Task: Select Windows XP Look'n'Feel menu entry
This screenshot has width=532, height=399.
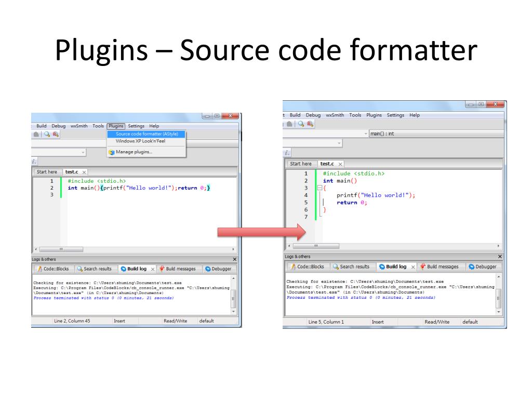Action: [146, 141]
